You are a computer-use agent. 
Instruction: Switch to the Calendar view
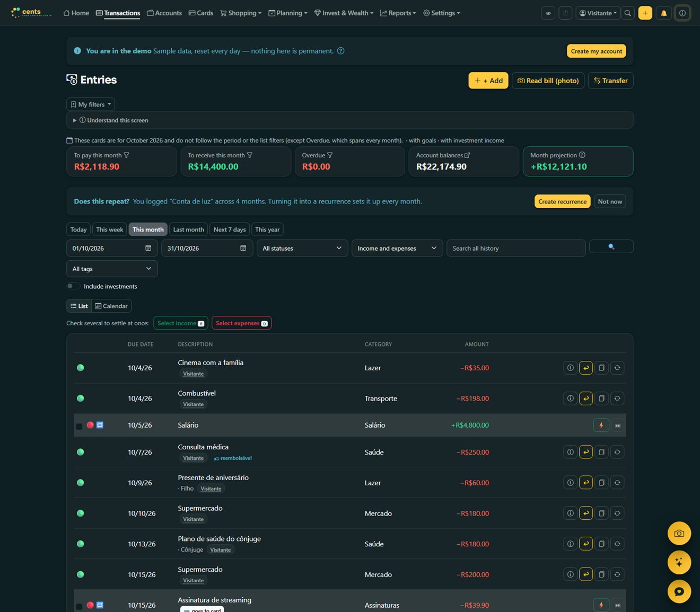(111, 306)
